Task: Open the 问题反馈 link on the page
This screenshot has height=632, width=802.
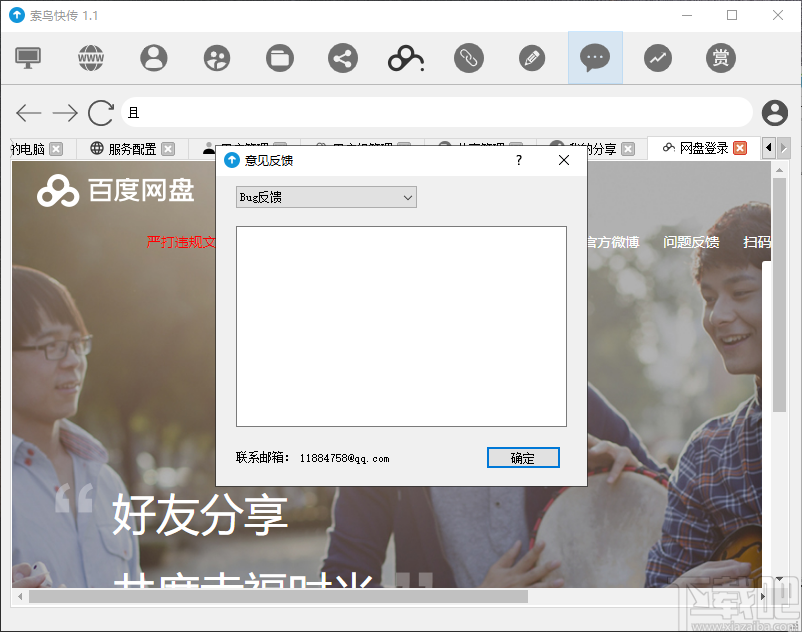Action: click(x=691, y=242)
